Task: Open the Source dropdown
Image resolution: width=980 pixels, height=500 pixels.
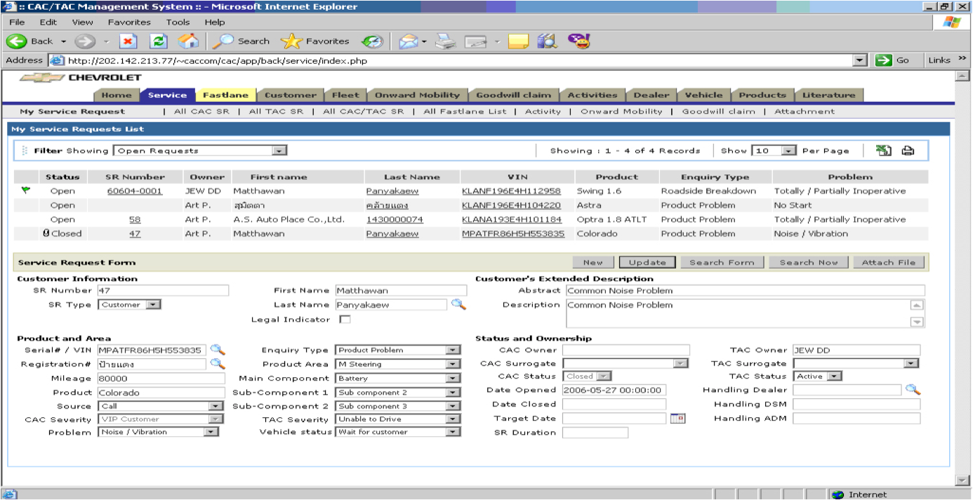Action: pos(160,406)
